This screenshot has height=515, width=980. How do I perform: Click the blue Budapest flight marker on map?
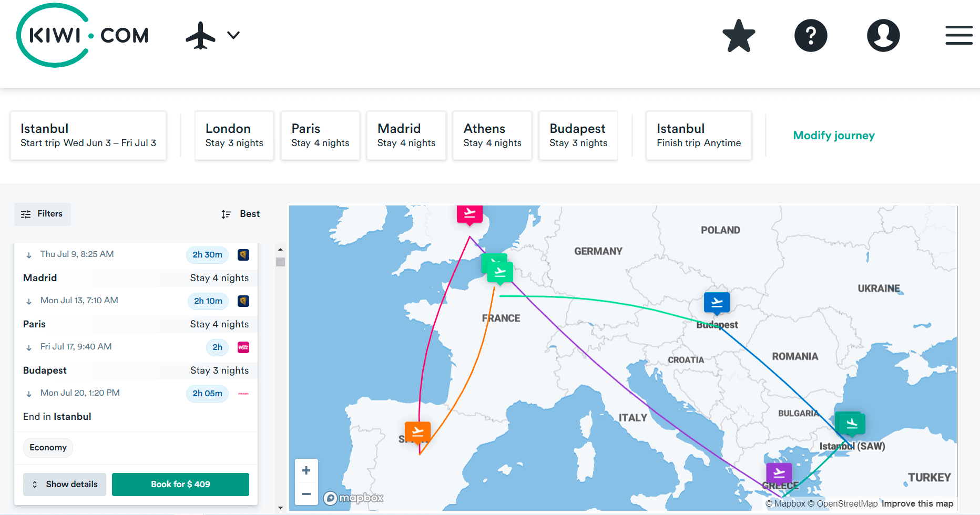pyautogui.click(x=717, y=303)
